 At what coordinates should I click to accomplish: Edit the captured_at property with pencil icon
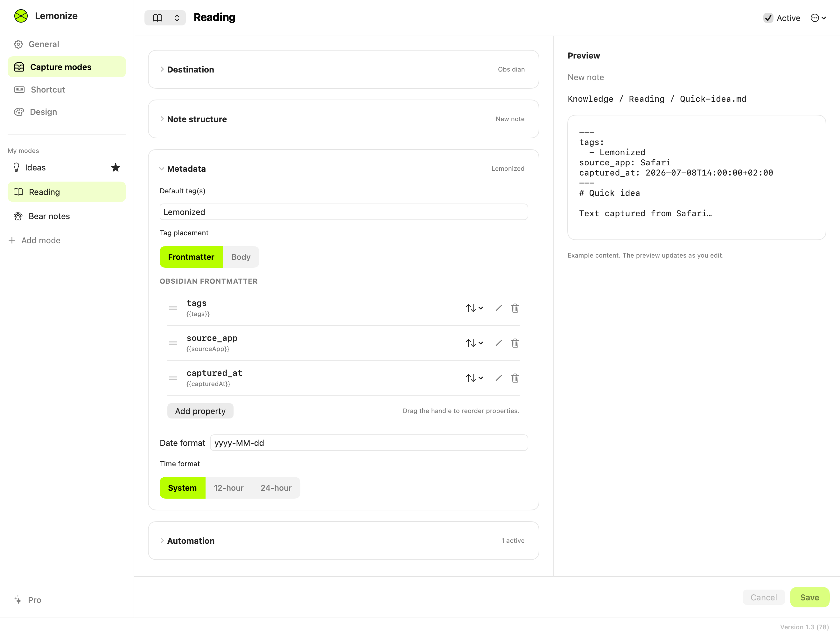499,378
